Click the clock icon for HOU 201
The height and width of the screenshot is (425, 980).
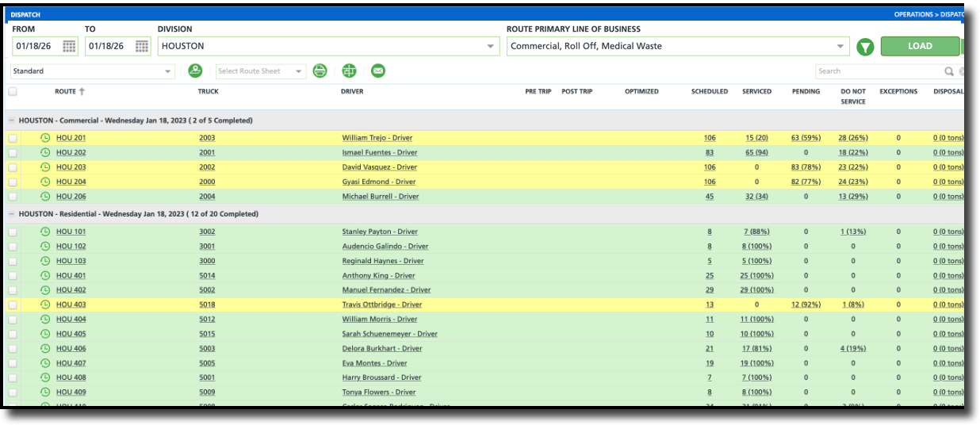pyautogui.click(x=45, y=138)
